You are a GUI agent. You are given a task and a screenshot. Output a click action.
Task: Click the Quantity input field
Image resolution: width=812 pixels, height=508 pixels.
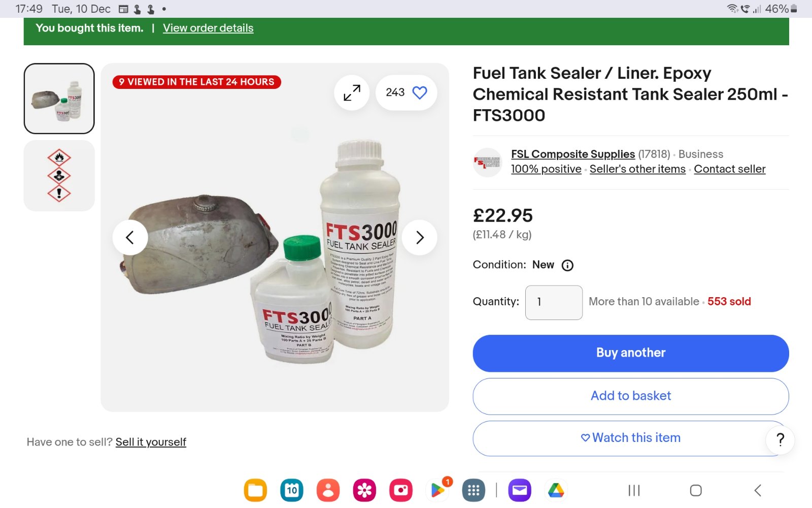point(553,302)
